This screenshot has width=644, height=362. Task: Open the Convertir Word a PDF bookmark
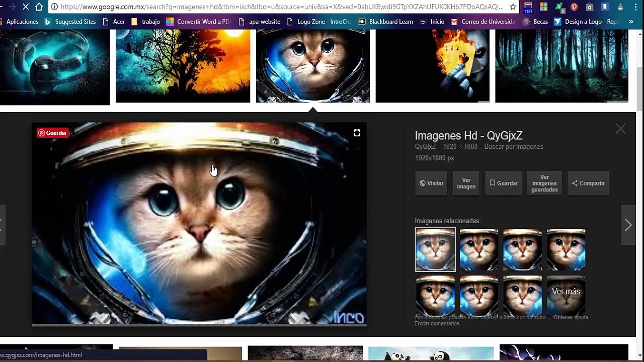(x=198, y=22)
